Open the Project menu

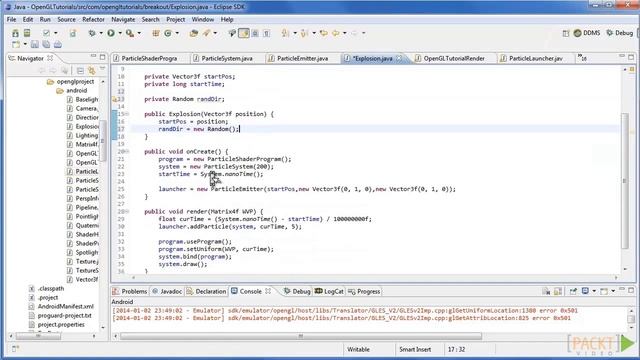point(176,19)
